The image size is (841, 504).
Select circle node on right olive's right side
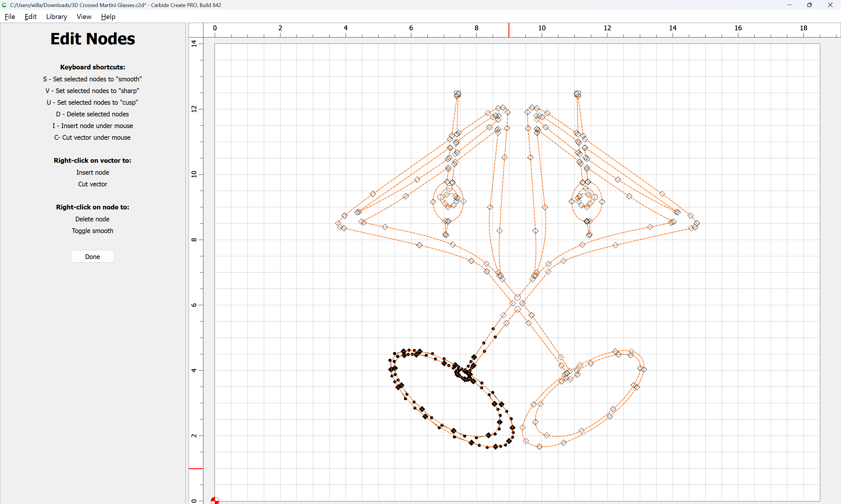595,197
